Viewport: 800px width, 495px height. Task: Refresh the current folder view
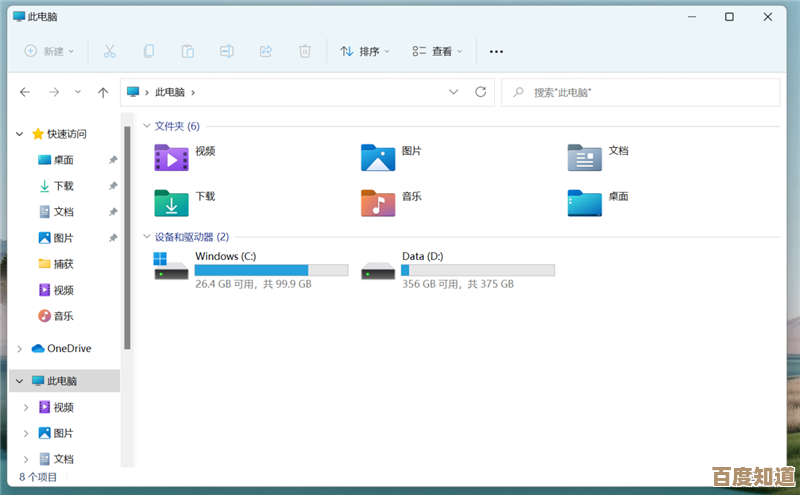coord(481,92)
